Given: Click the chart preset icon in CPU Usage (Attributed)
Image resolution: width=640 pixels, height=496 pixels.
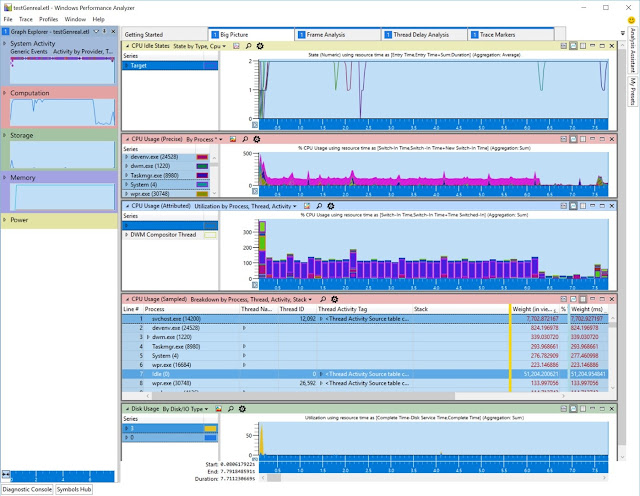Looking at the screenshot, I should pos(307,206).
